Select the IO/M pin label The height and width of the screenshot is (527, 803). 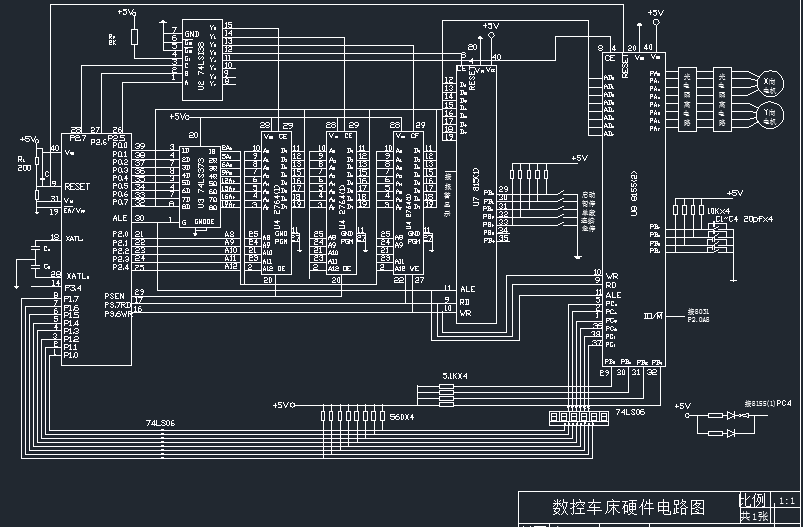point(653,316)
